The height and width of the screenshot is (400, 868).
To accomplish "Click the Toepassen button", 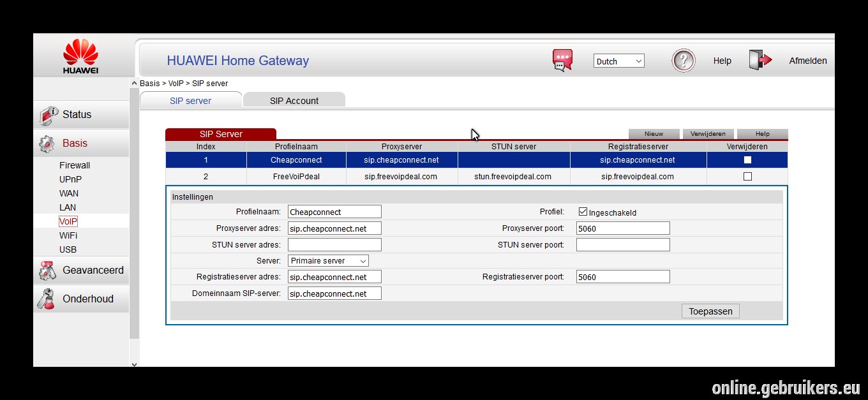I will point(710,311).
